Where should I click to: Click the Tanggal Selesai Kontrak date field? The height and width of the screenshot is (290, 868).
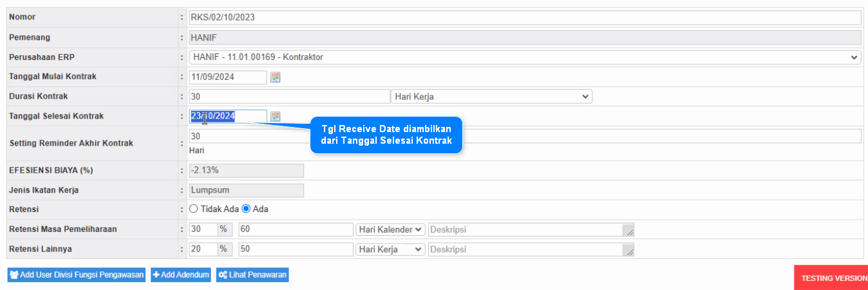point(228,117)
